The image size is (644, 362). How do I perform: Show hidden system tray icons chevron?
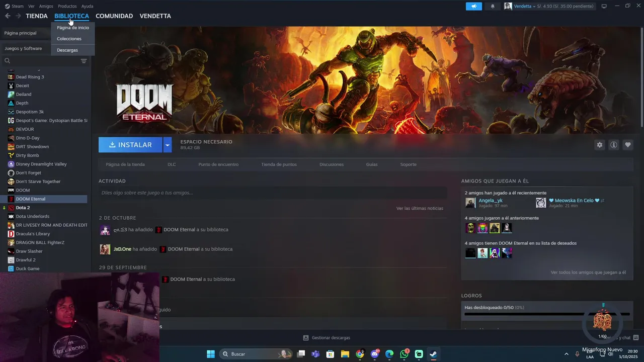[x=567, y=354]
